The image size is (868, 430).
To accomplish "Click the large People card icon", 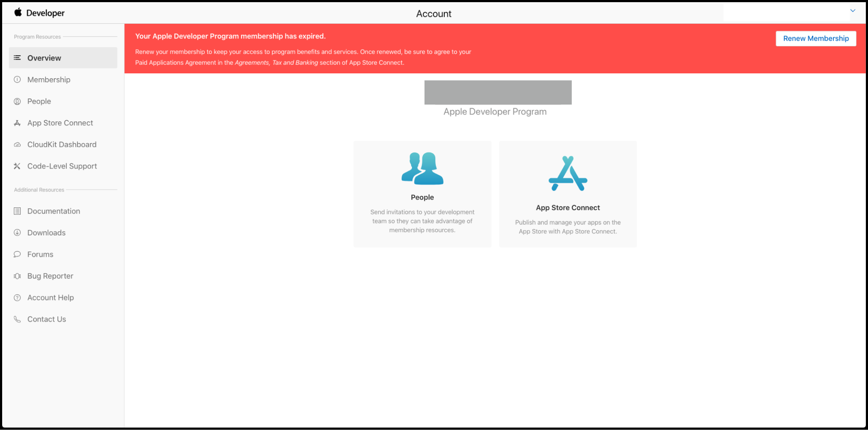I will tap(422, 169).
